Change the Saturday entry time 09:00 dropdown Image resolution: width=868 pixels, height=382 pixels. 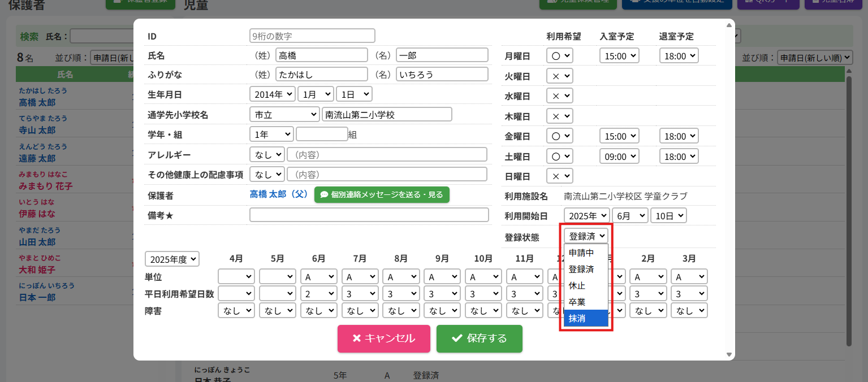619,157
